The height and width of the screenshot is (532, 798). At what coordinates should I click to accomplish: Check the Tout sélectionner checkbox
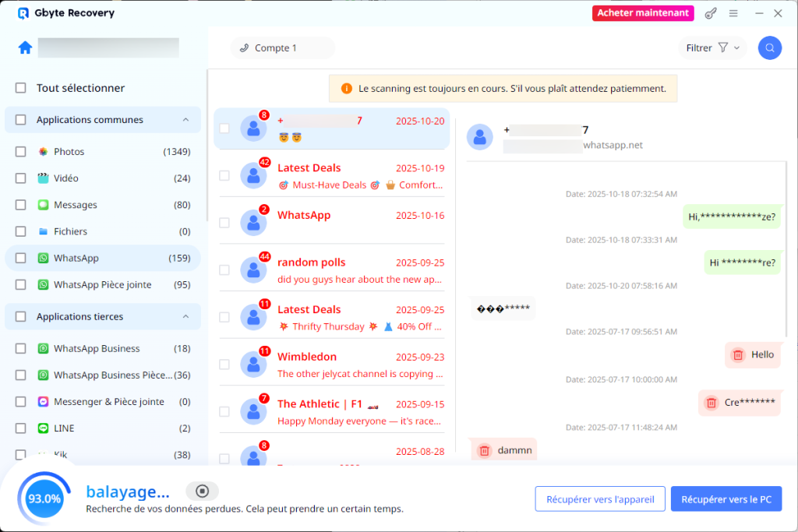pos(21,88)
